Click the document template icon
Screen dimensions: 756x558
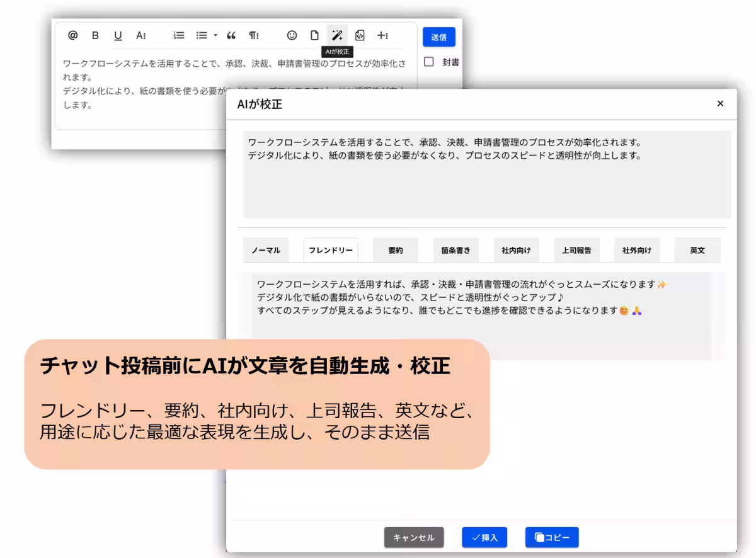coord(314,35)
